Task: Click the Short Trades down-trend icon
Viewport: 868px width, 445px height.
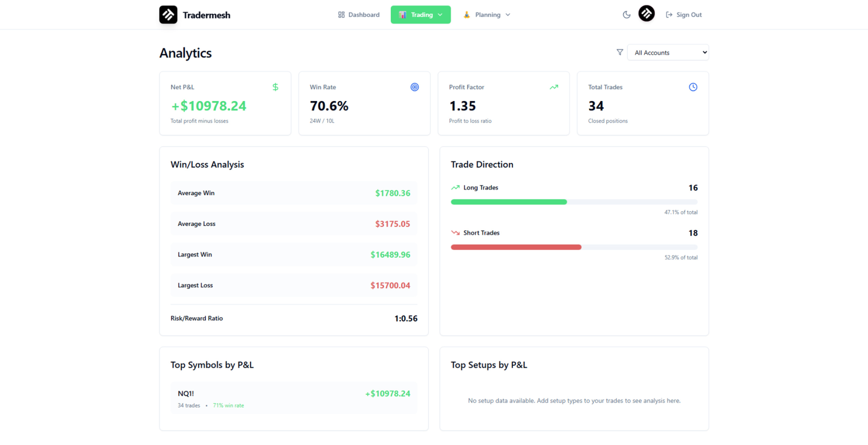Action: pos(455,233)
